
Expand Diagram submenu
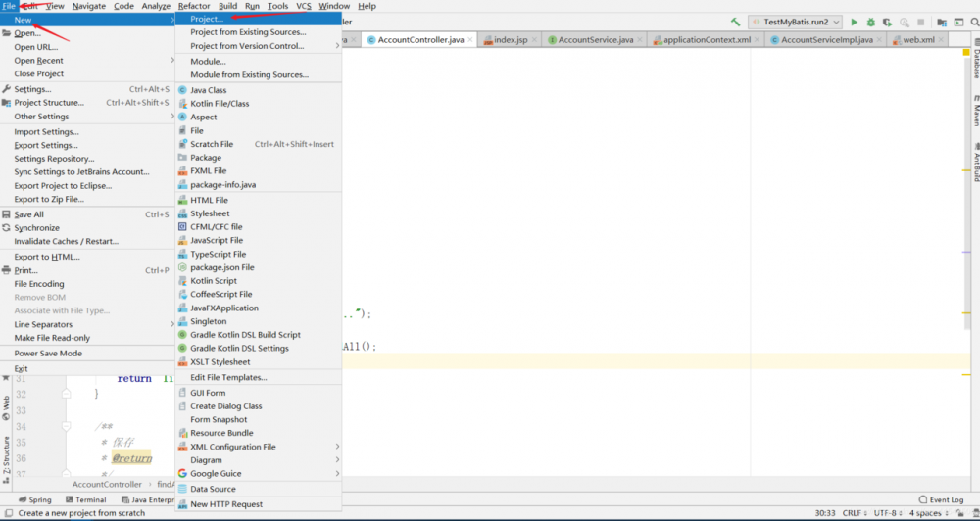coord(258,460)
